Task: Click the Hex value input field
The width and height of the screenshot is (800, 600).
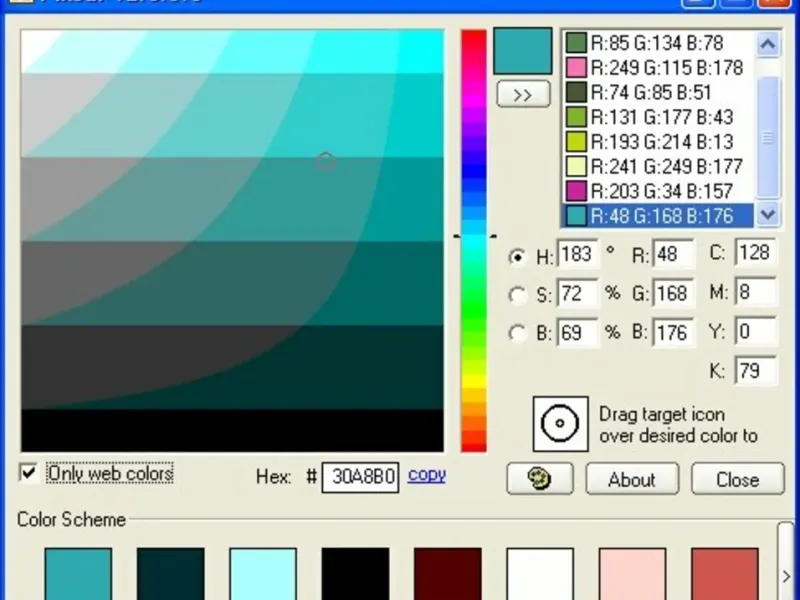Action: point(360,478)
